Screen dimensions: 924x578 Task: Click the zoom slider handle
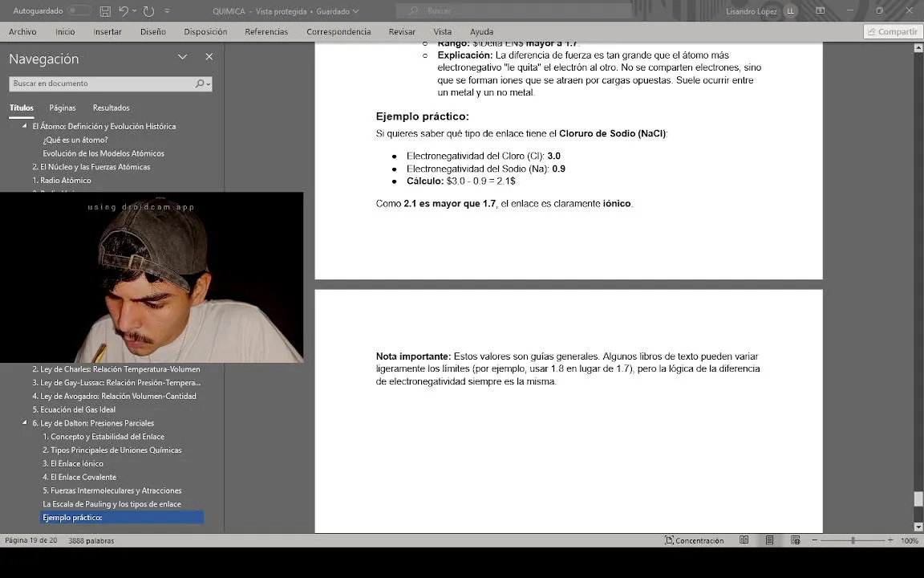coord(853,540)
